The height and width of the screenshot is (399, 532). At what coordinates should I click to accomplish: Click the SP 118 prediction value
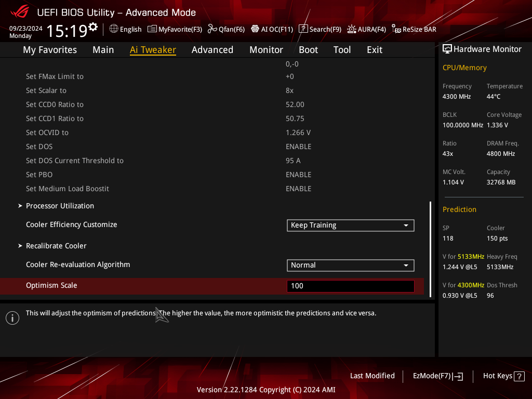pyautogui.click(x=448, y=238)
